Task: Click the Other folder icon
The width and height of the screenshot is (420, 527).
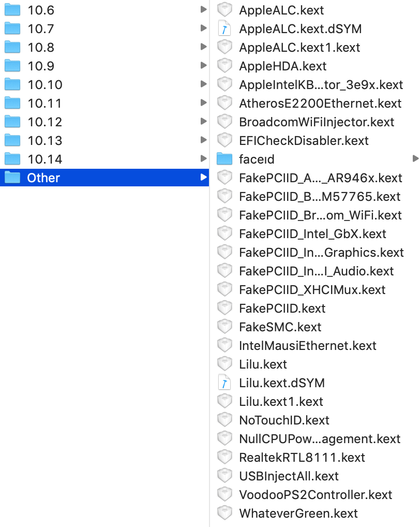Action: [11, 177]
